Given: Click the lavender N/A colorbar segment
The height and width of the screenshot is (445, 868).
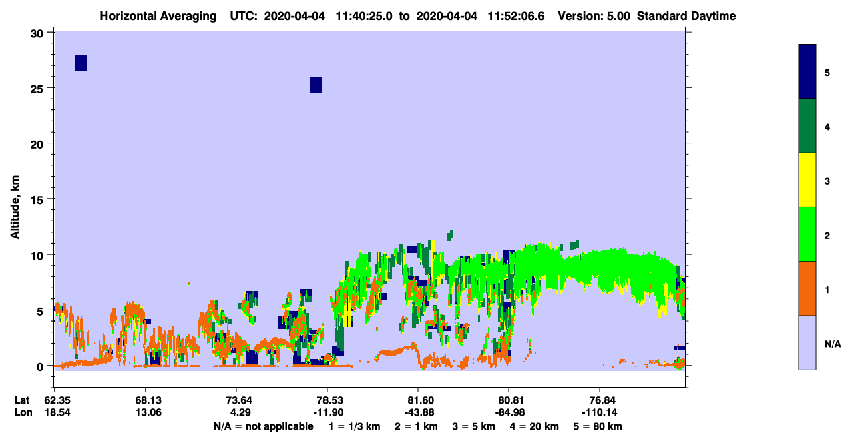Looking at the screenshot, I should (x=807, y=342).
